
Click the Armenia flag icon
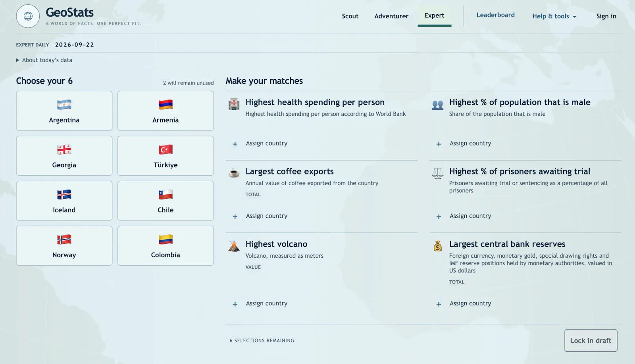165,105
